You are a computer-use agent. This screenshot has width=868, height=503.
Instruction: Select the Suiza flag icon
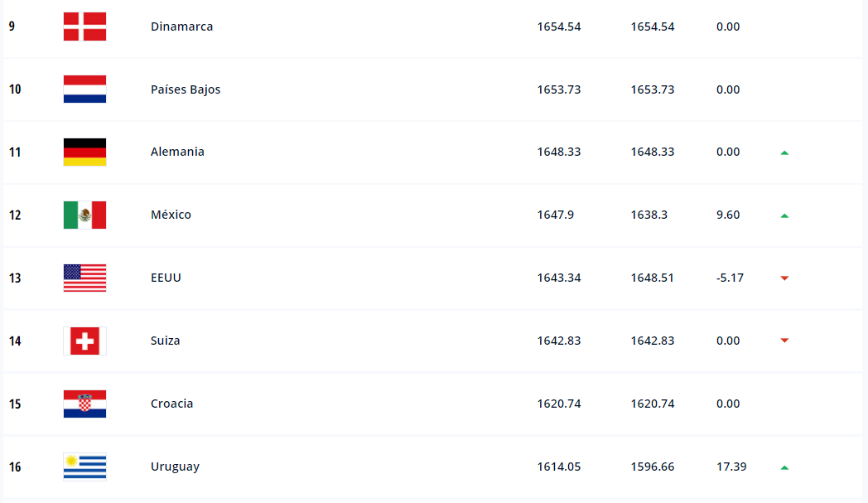pos(84,341)
